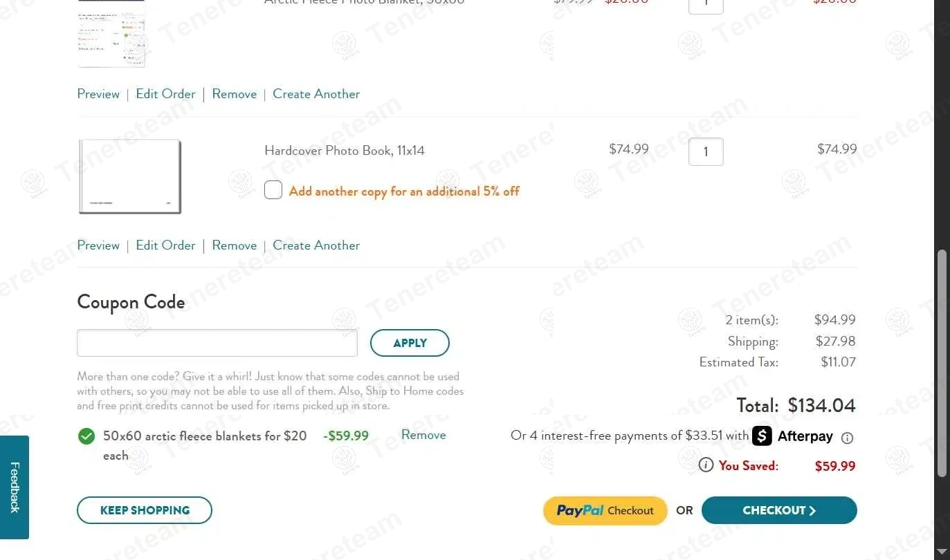Preview the Hardcover Photo Book
This screenshot has width=950, height=560.
coord(98,245)
